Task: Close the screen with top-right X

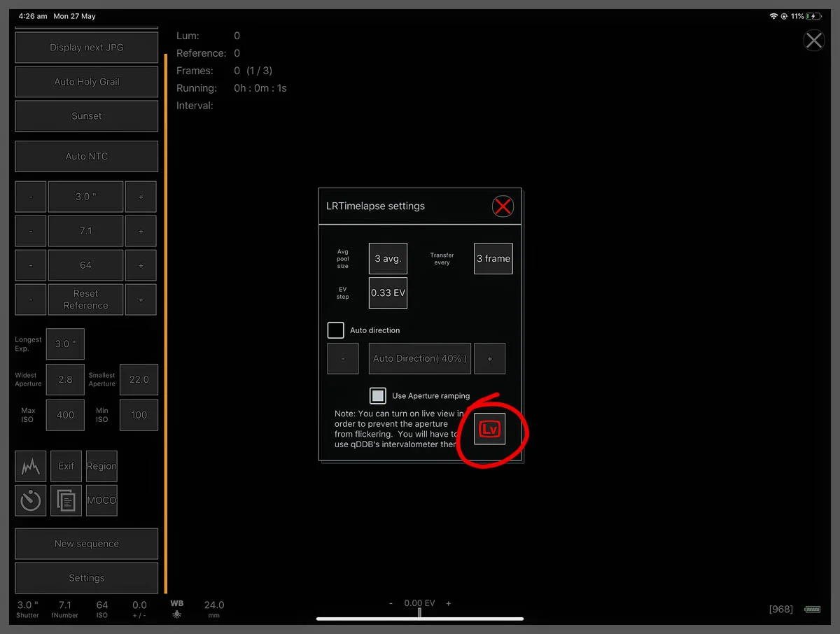Action: 813,41
